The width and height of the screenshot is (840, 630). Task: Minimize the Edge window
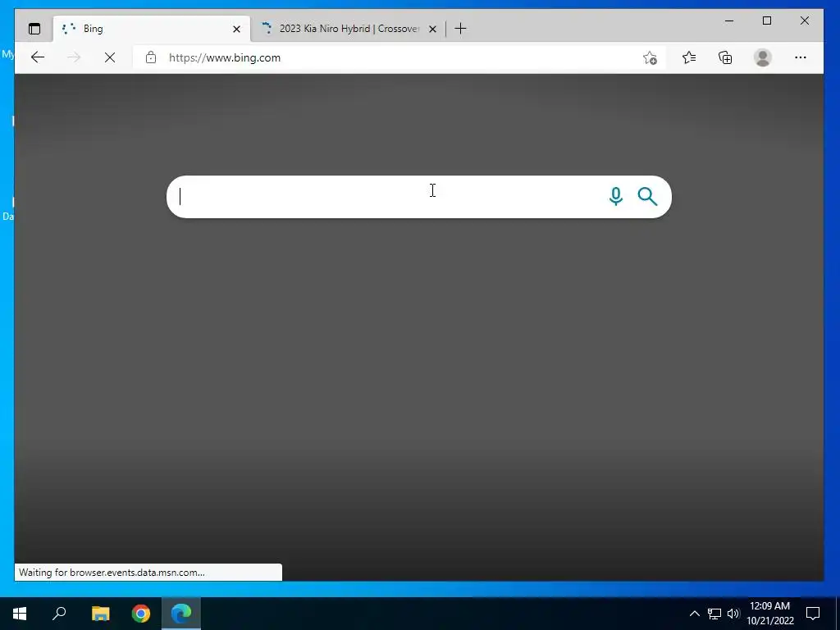tap(729, 21)
